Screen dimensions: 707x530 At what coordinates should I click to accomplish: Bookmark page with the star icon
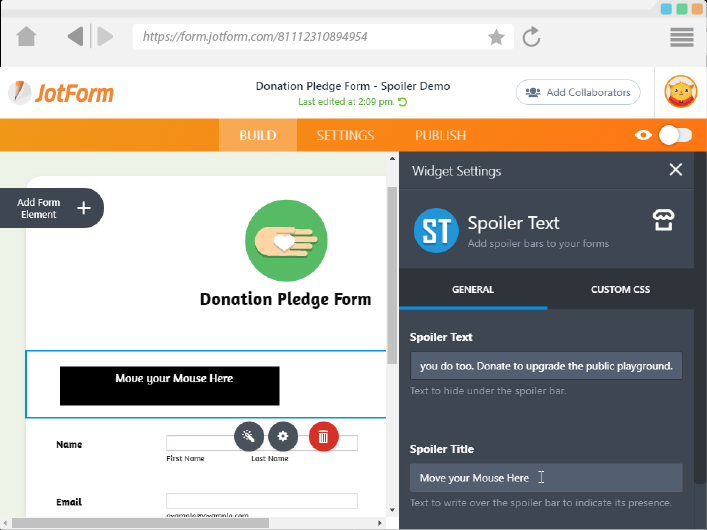click(496, 37)
